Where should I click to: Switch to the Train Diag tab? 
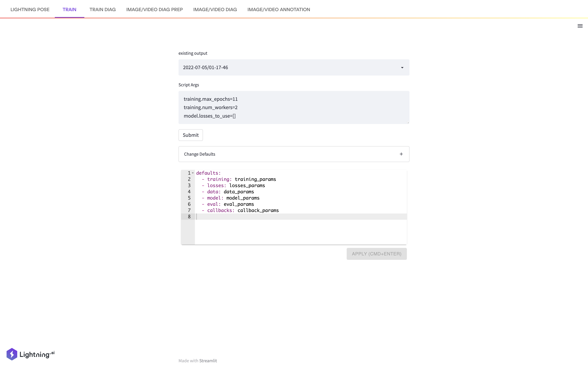tap(102, 10)
